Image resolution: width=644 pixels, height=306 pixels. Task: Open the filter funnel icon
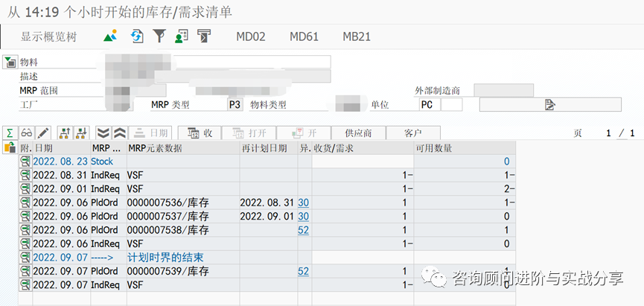pos(159,36)
